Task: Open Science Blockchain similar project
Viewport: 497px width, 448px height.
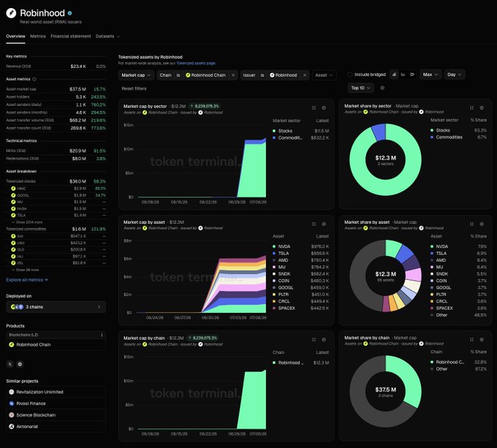Action: (56, 415)
